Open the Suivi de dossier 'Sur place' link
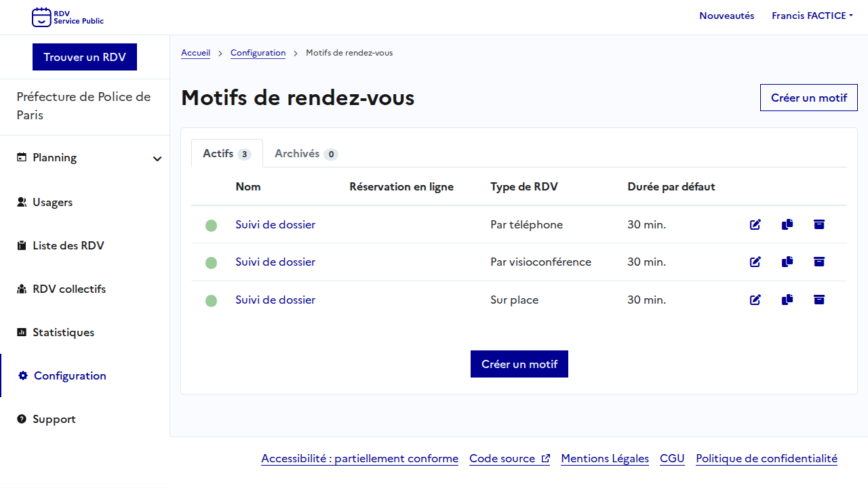Image resolution: width=868 pixels, height=488 pixels. coord(275,300)
